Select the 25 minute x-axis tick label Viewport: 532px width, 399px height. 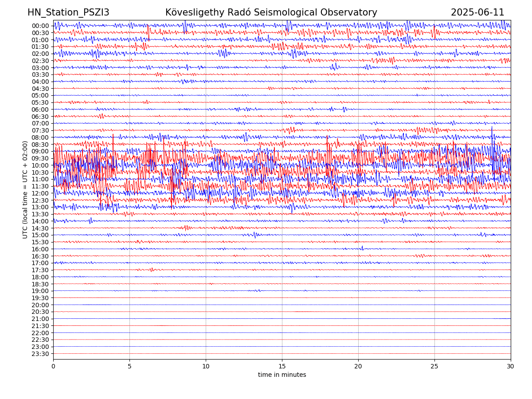click(434, 367)
